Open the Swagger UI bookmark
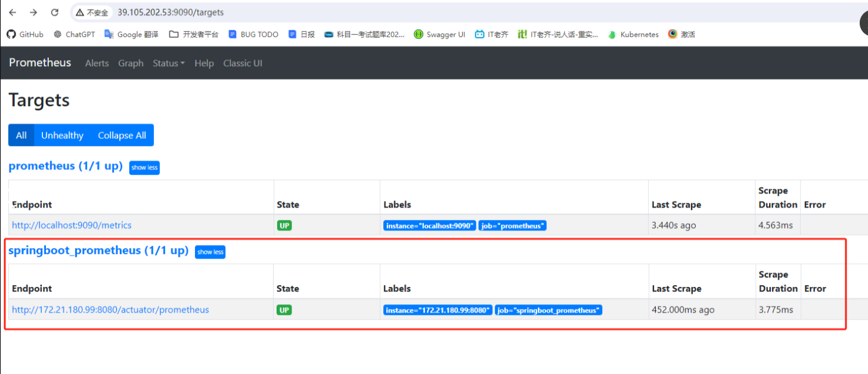The height and width of the screenshot is (374, 868). coord(439,35)
